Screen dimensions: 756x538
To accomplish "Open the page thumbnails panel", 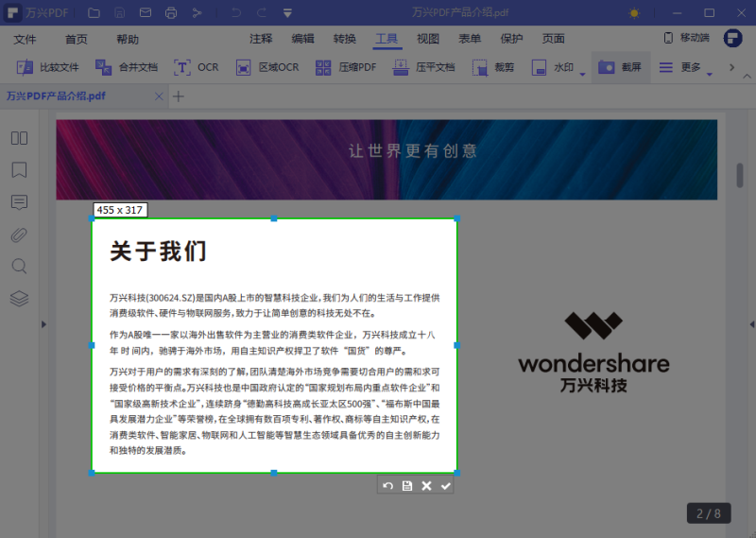I will (19, 138).
